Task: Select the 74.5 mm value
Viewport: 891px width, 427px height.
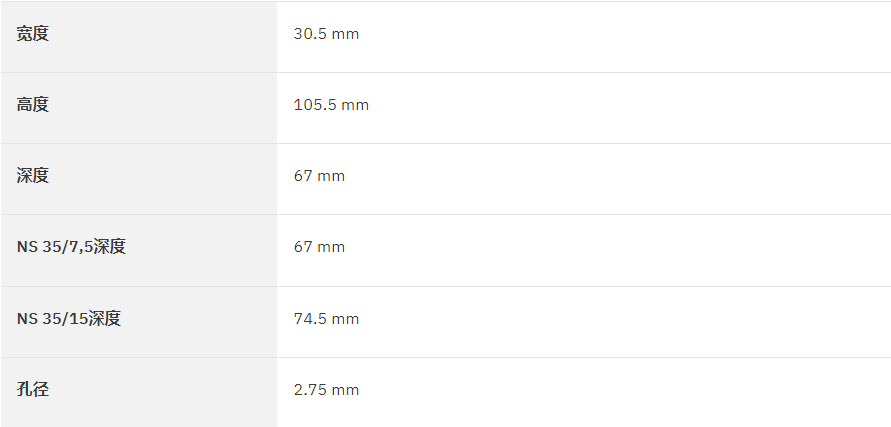Action: click(326, 318)
